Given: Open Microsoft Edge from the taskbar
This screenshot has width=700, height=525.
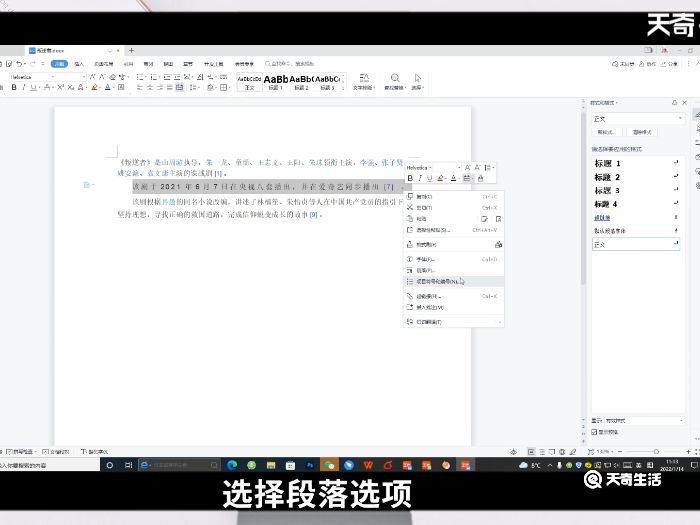Looking at the screenshot, I should (x=232, y=465).
